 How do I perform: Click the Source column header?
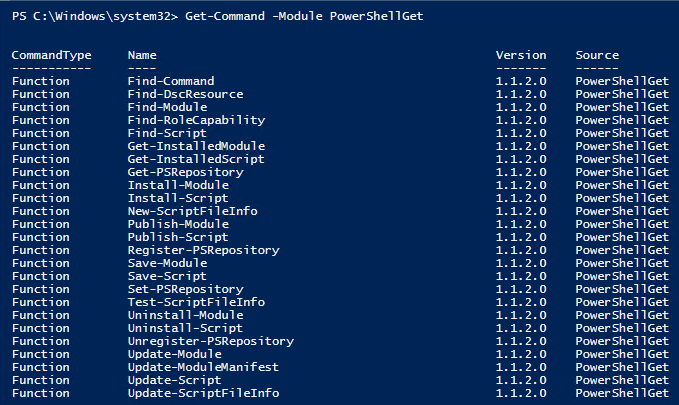597,55
